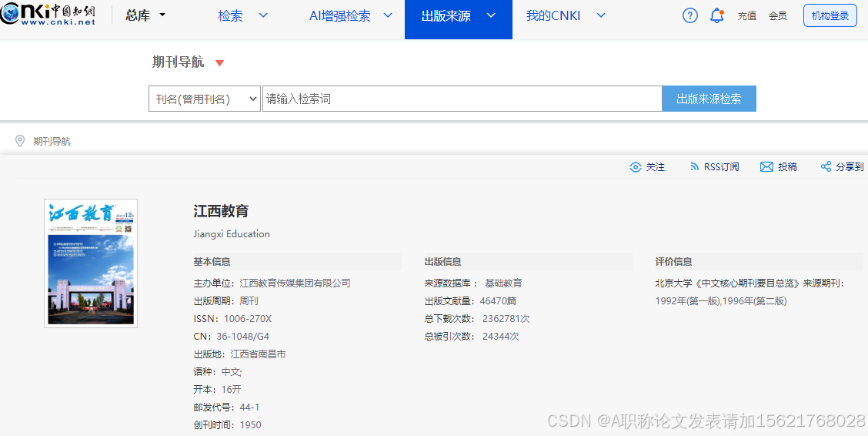
Task: Expand the 我的CNKI chevron
Action: point(601,15)
